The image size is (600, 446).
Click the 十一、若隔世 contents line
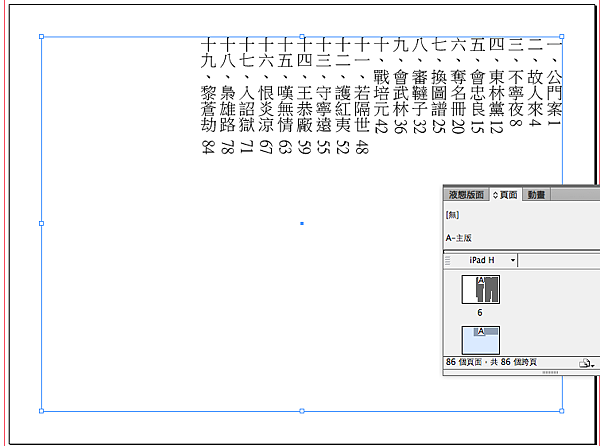(362, 96)
